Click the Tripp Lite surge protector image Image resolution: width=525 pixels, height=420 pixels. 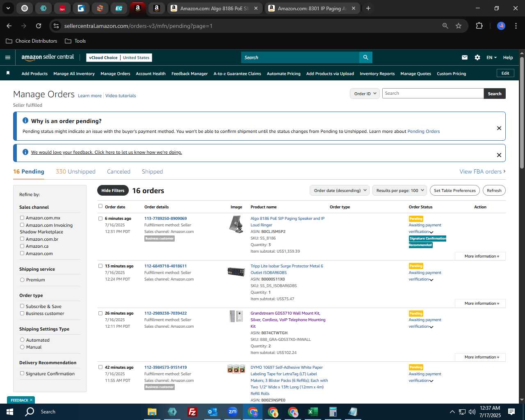pyautogui.click(x=236, y=272)
